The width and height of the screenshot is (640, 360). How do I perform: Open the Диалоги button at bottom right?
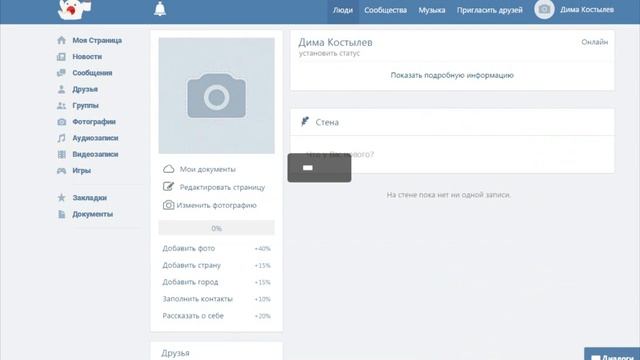coord(612,354)
